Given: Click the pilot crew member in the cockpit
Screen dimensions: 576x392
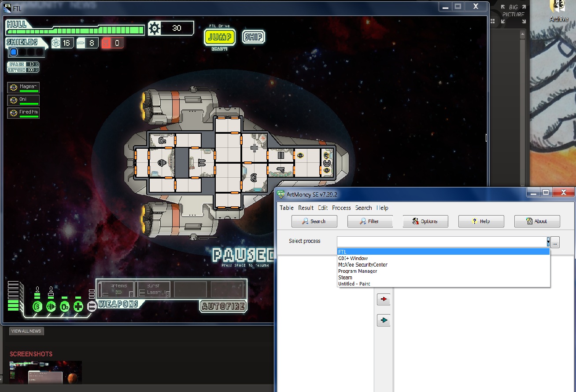Looking at the screenshot, I should (327, 156).
